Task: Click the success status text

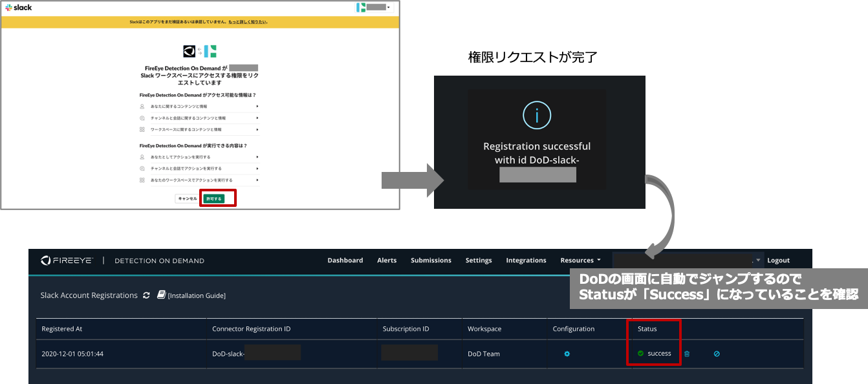Action: click(x=659, y=354)
